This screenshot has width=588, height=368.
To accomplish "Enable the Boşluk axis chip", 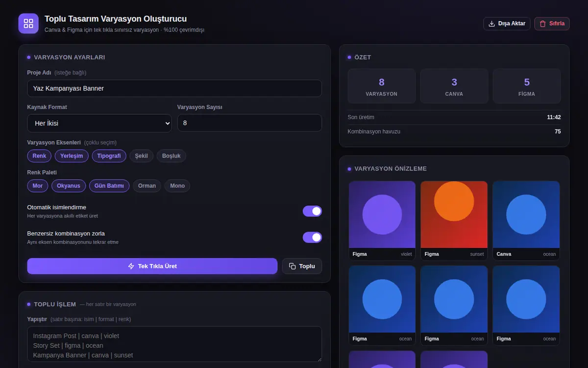I will pos(171,156).
